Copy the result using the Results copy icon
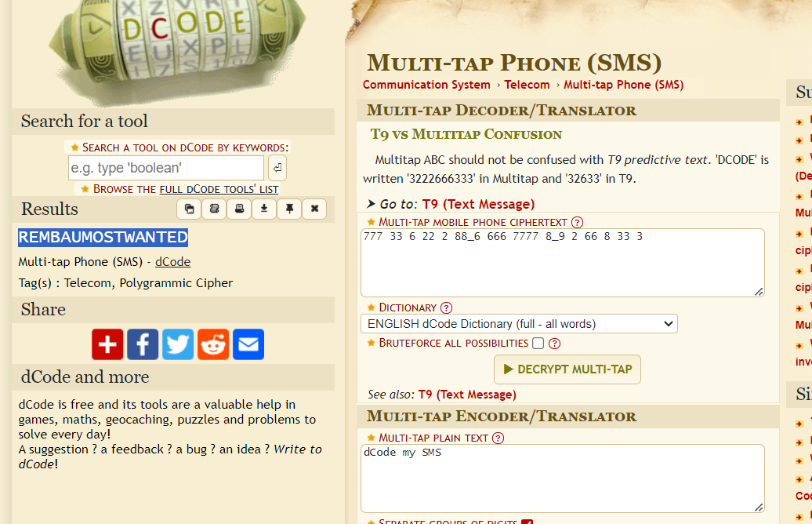Viewport: 812px width, 524px height. click(189, 209)
